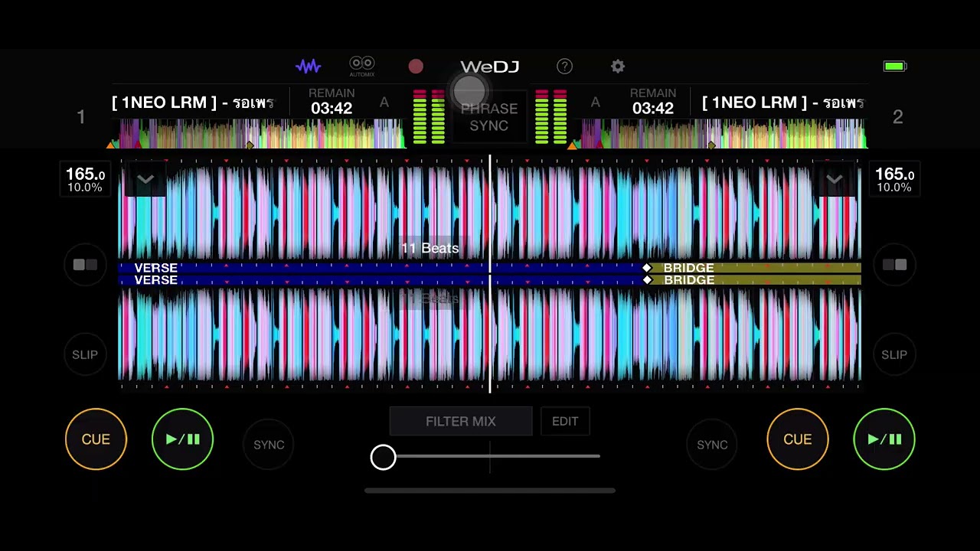Viewport: 980px width, 551px height.
Task: Toggle PHRASE SYNC
Action: coord(489,116)
